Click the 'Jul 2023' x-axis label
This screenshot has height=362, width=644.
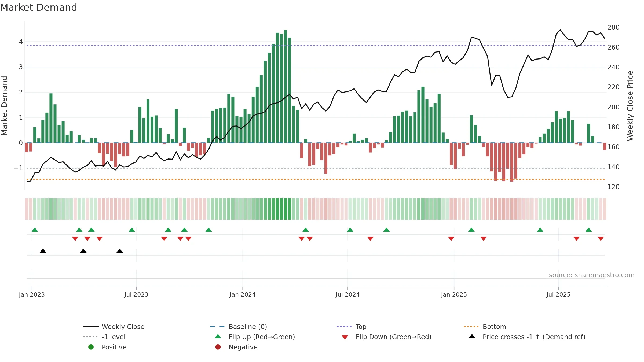pyautogui.click(x=136, y=295)
